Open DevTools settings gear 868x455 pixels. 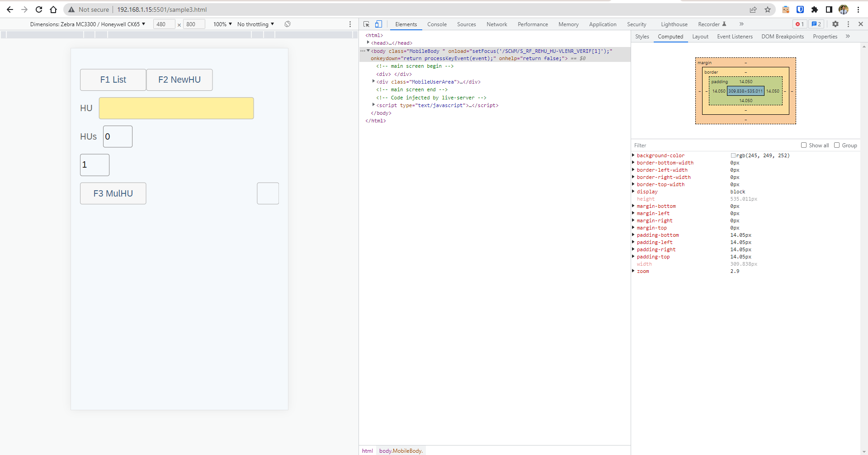pos(835,24)
